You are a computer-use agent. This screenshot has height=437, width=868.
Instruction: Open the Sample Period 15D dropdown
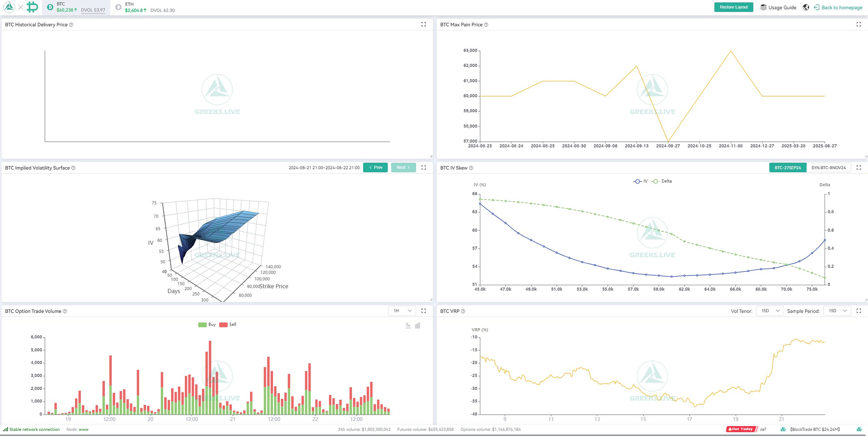tap(837, 310)
